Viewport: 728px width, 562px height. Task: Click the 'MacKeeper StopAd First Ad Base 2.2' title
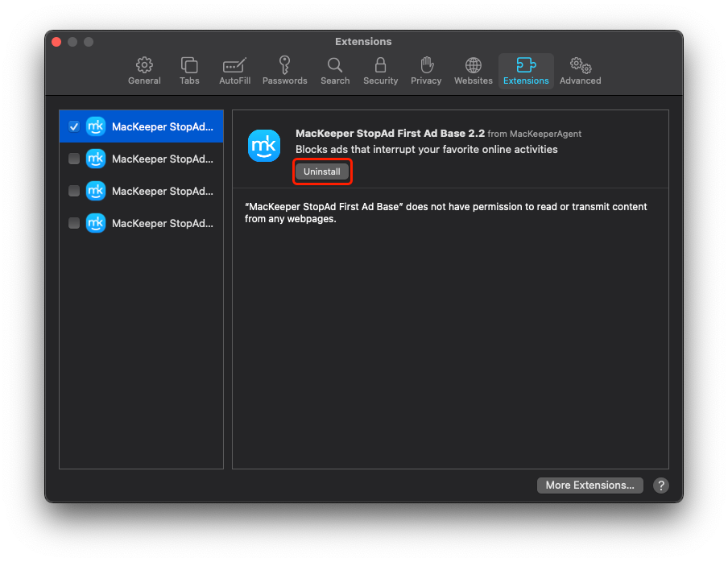coord(390,133)
